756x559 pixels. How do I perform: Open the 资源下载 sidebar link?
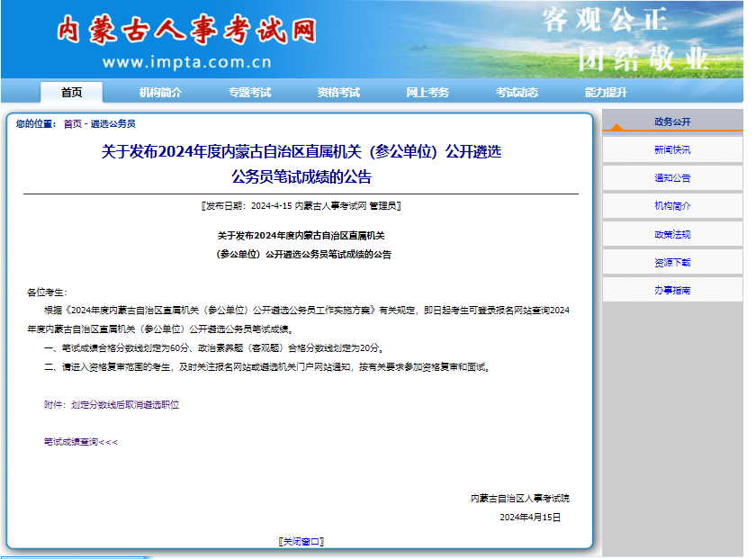672,263
